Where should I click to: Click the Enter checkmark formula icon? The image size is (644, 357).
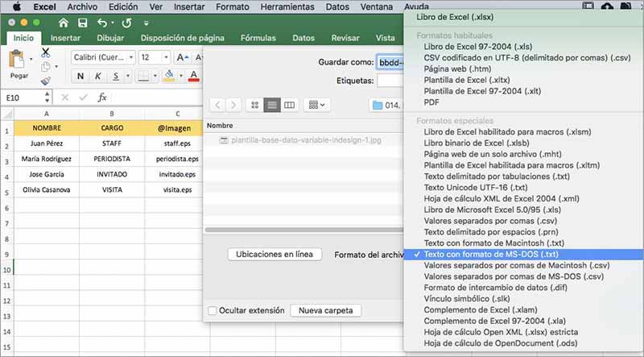point(84,98)
